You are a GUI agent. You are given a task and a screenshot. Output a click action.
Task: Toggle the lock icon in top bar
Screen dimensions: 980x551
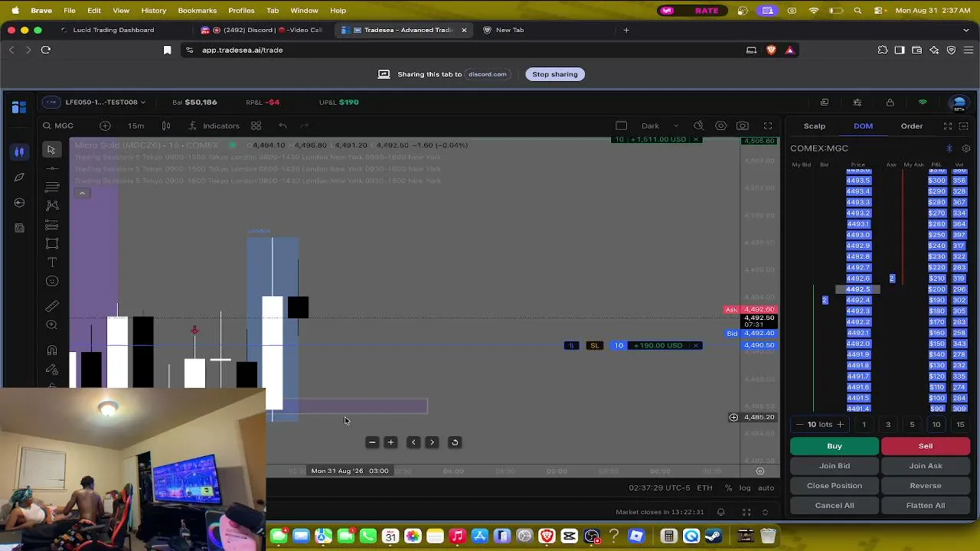point(890,102)
